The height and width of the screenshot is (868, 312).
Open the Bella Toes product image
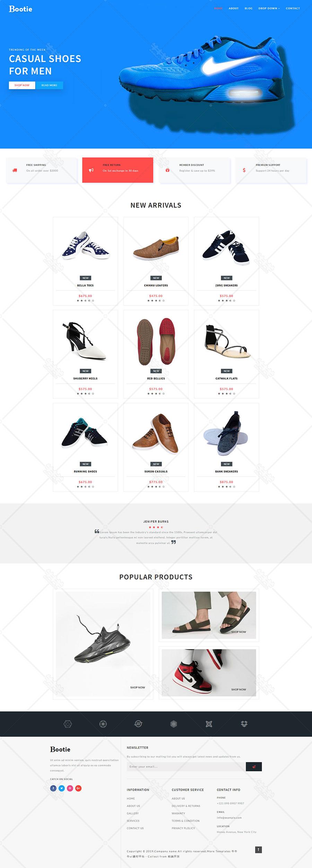[85, 245]
